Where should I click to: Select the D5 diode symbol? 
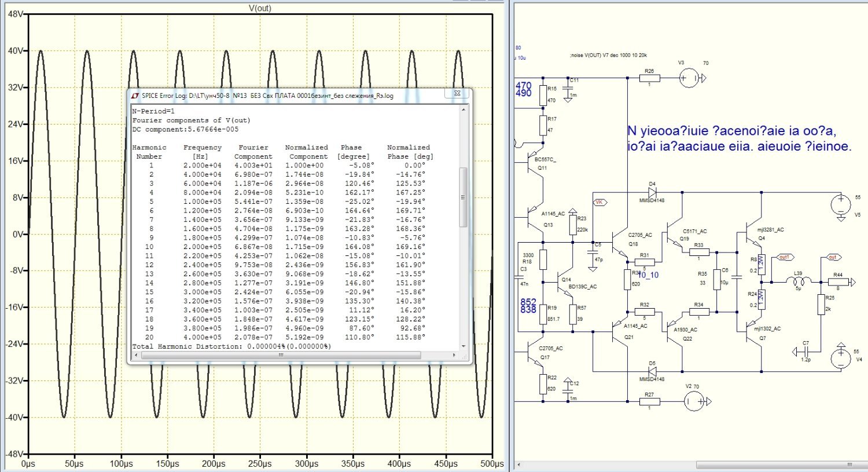click(x=652, y=371)
